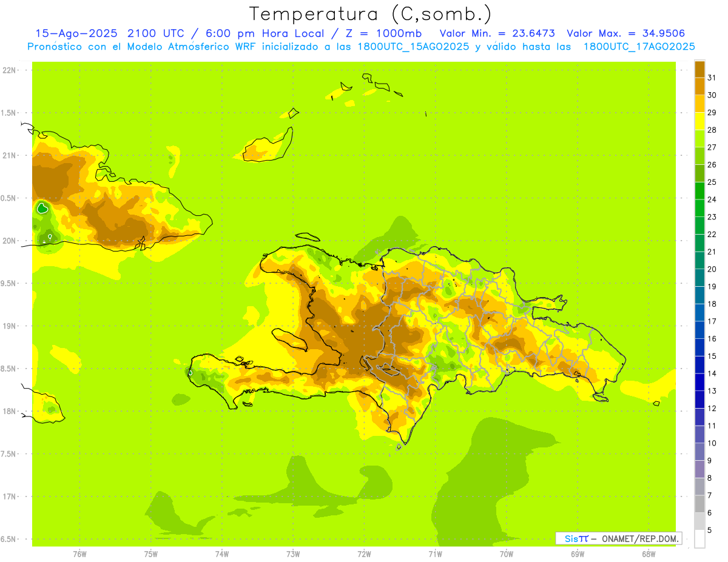Click the "20N" latitude label
This screenshot has width=728, height=562.
[9, 241]
